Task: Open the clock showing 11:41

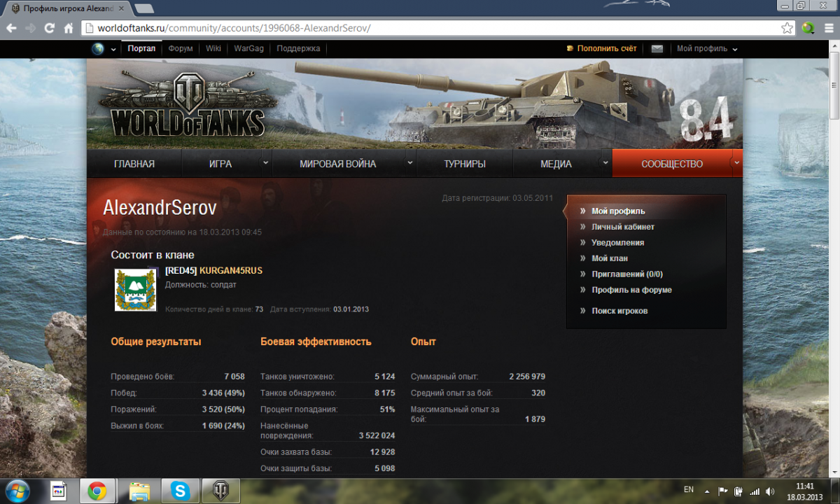Action: click(806, 491)
